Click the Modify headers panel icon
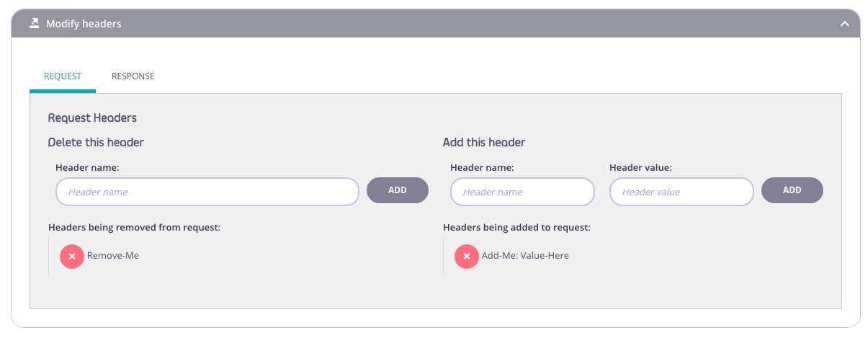The height and width of the screenshot is (338, 868). [34, 24]
